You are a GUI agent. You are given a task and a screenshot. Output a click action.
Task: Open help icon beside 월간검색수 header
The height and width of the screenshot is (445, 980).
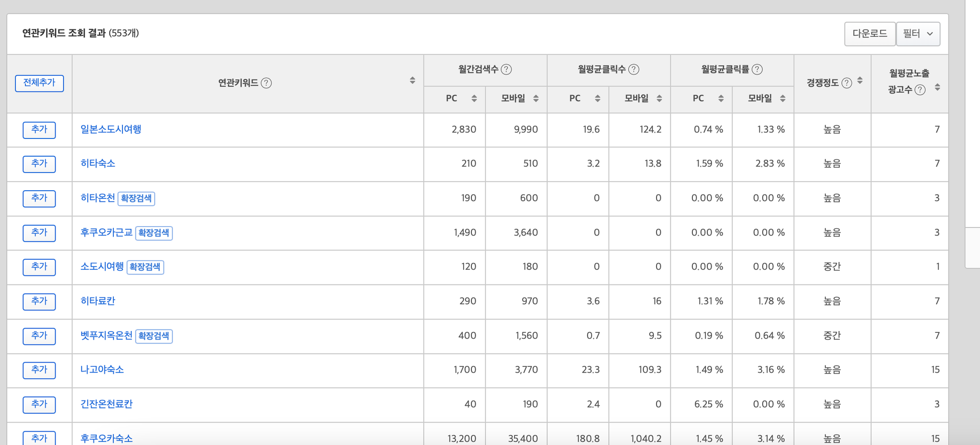tap(506, 69)
